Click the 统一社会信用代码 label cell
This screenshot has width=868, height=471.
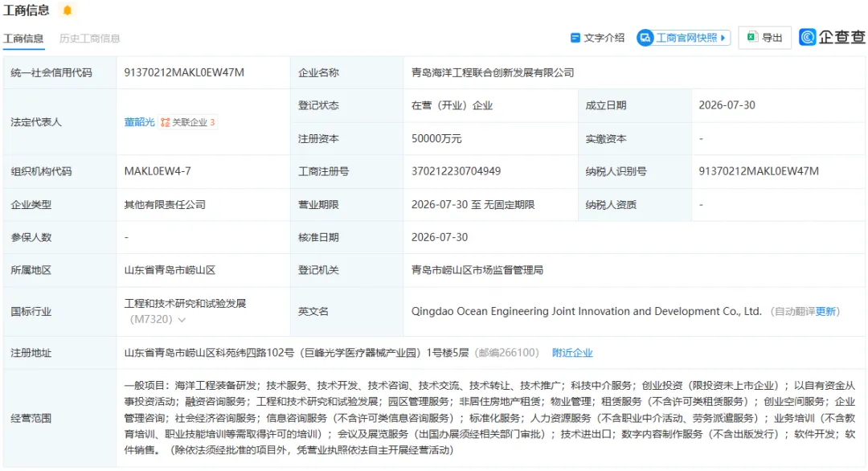coord(59,72)
